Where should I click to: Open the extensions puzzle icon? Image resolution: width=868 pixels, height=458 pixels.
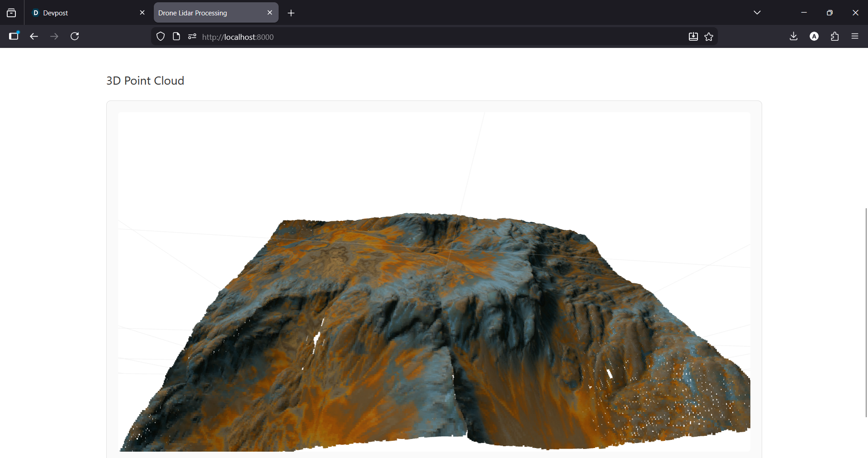point(835,36)
